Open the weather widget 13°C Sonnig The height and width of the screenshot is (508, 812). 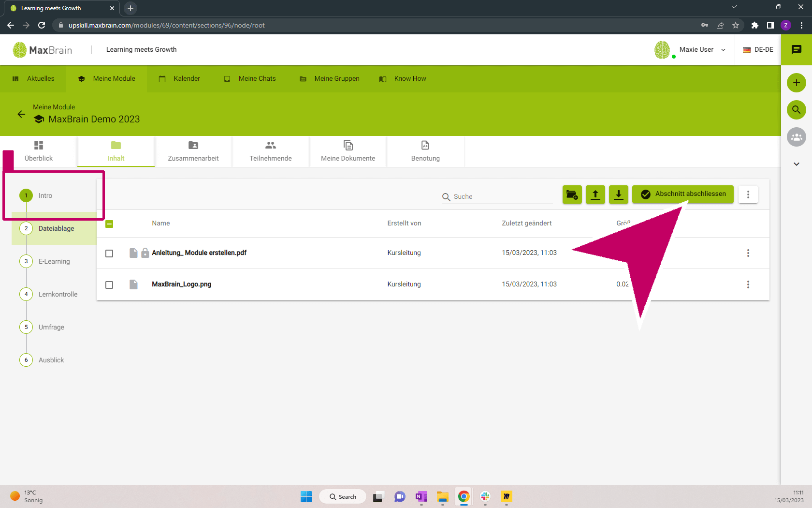point(27,496)
